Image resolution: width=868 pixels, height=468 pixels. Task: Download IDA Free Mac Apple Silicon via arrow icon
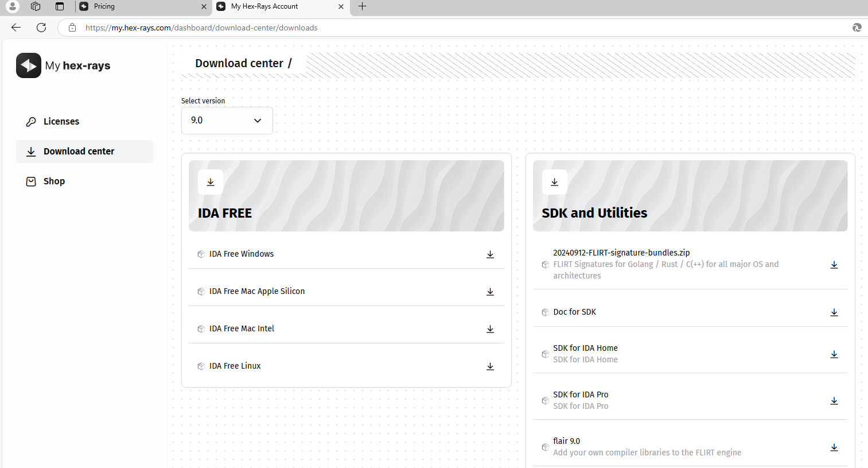pos(491,292)
